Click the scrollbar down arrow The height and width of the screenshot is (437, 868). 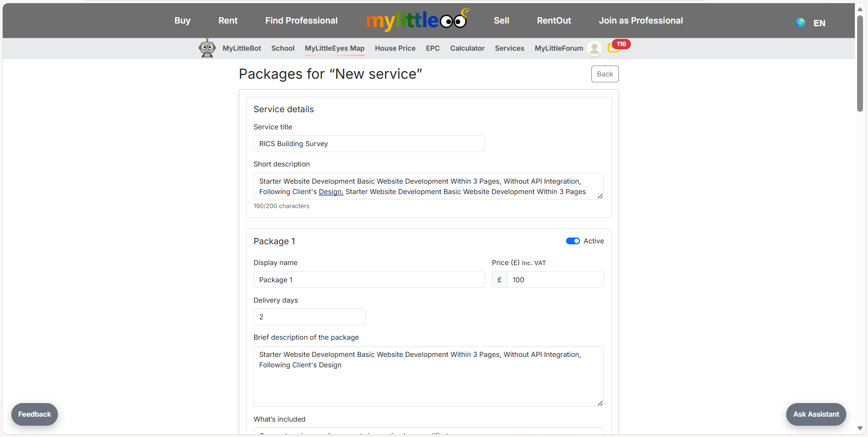click(860, 428)
